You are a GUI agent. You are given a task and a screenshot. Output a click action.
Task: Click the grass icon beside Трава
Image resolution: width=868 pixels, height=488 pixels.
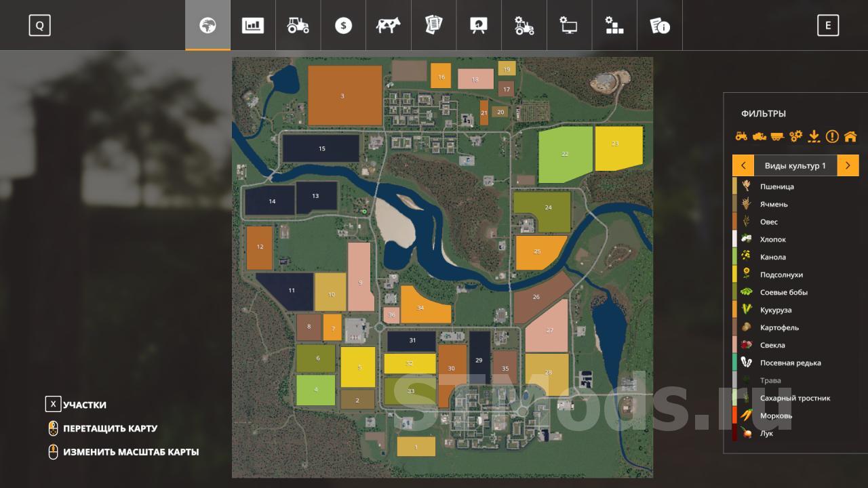[746, 380]
